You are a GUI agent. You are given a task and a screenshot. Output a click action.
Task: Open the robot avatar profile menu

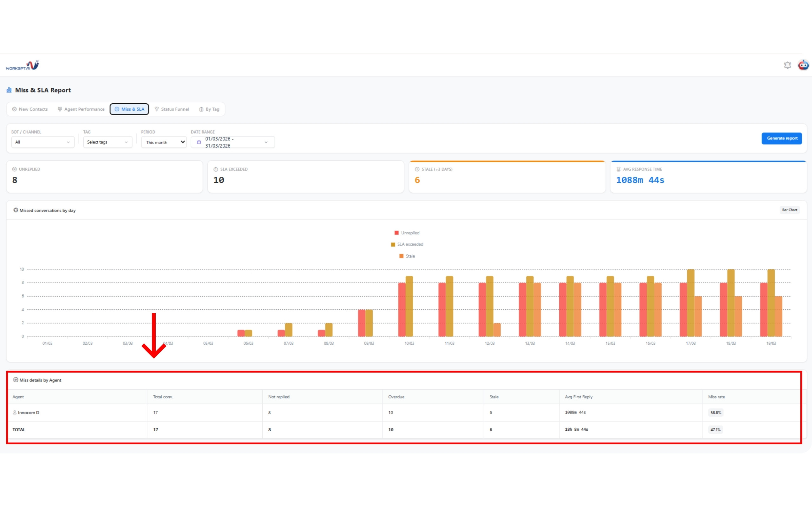tap(803, 65)
